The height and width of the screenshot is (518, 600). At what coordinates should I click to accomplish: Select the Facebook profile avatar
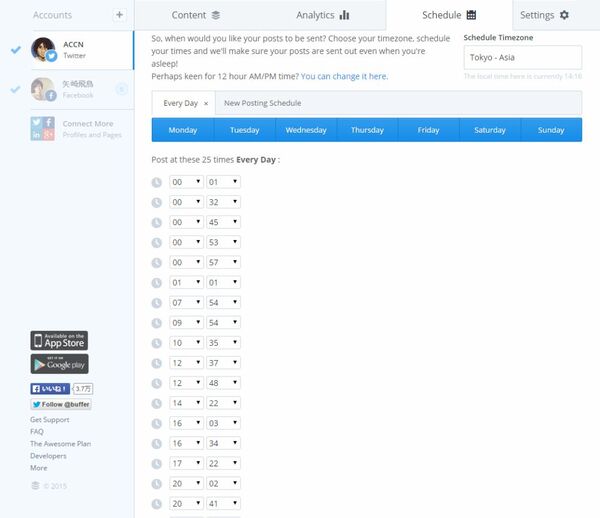click(44, 89)
